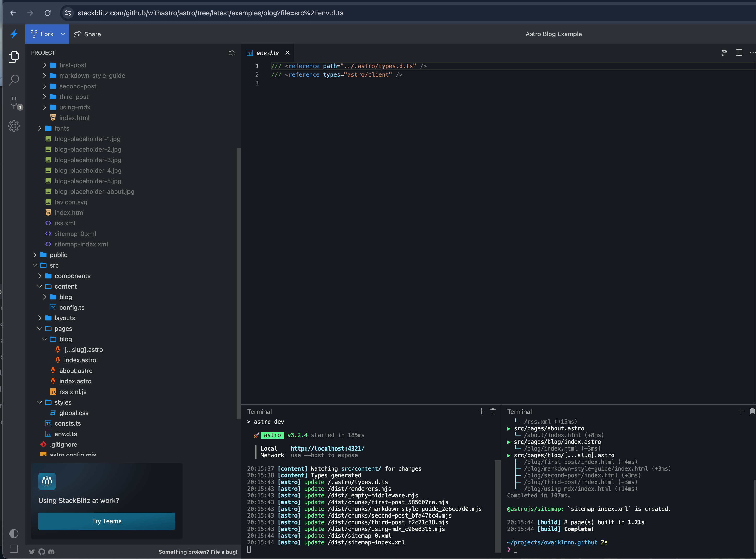Add a new terminal in right terminal
Image resolution: width=756 pixels, height=559 pixels.
coord(740,411)
